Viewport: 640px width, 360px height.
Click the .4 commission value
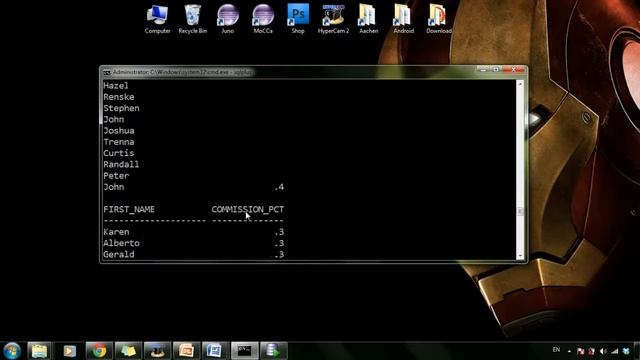279,187
